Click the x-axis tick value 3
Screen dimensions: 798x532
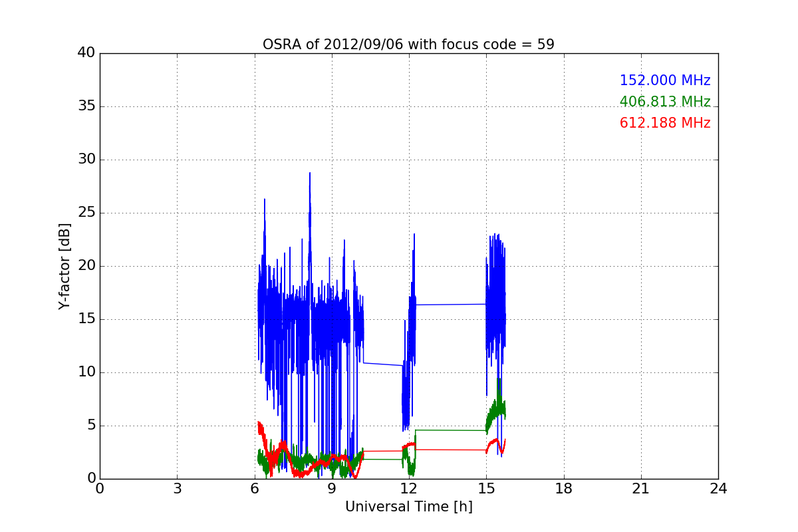point(177,489)
